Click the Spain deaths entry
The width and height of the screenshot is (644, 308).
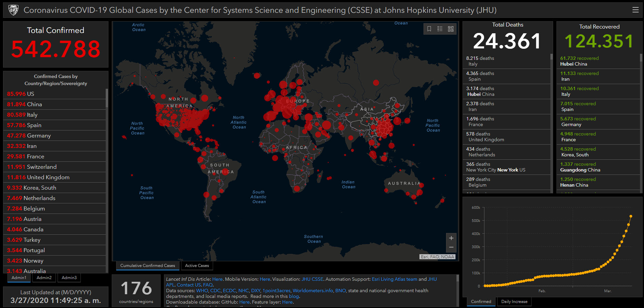click(480, 76)
